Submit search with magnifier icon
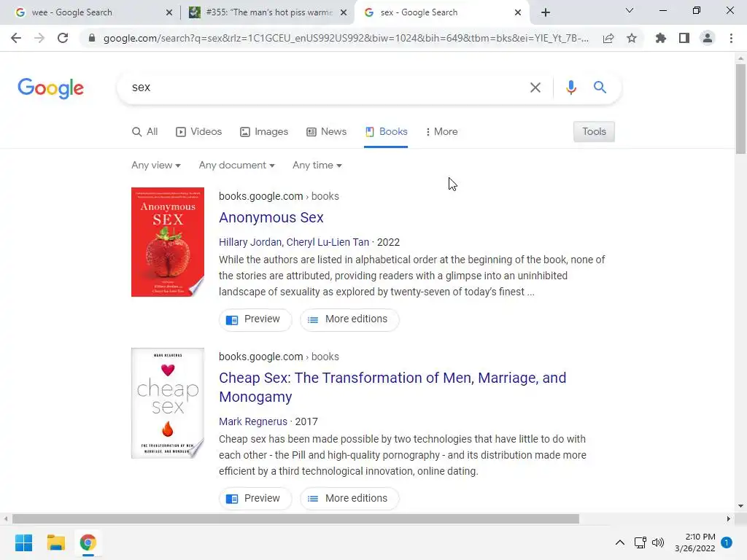747x560 pixels. click(600, 87)
